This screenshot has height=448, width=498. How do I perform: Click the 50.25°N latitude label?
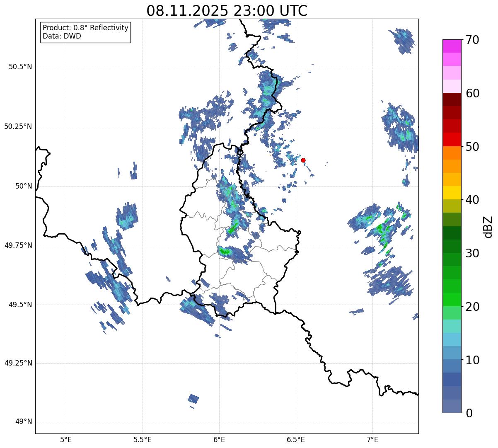coord(18,126)
